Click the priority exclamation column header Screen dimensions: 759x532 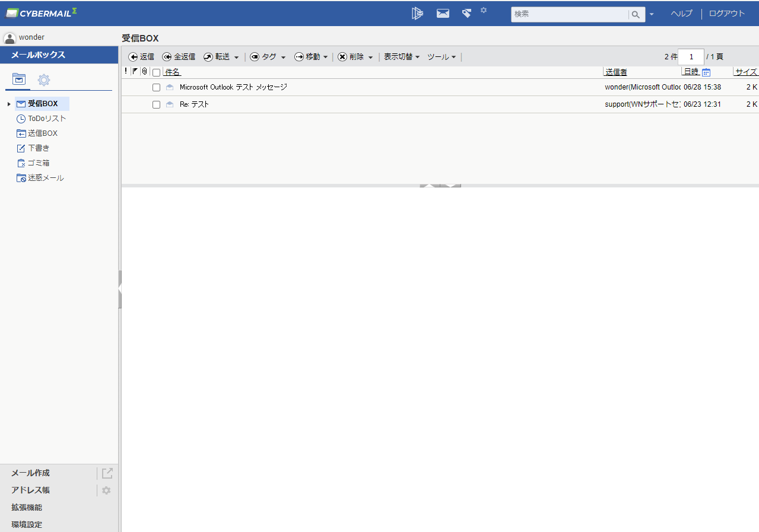(126, 71)
